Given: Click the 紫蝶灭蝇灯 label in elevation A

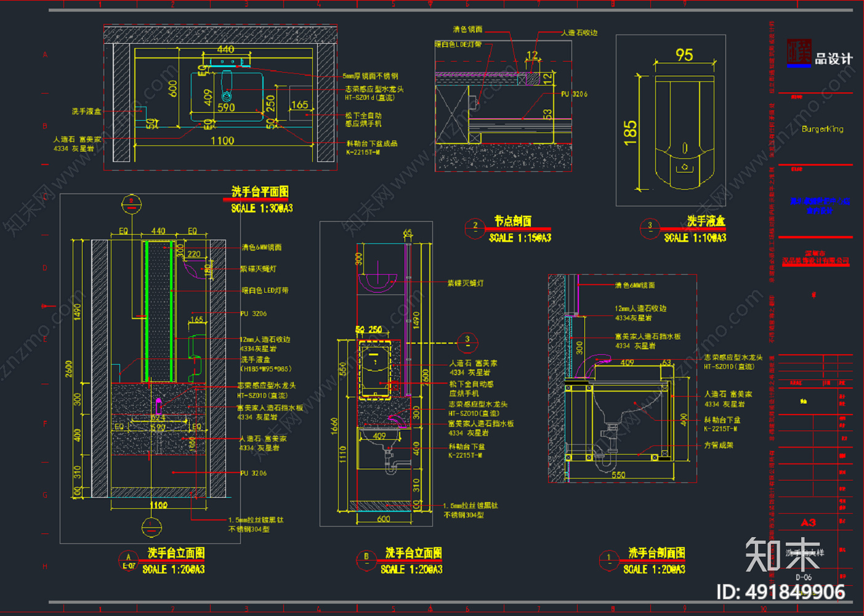Looking at the screenshot, I should 259,269.
